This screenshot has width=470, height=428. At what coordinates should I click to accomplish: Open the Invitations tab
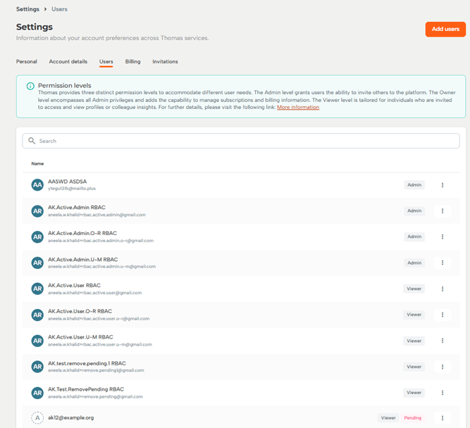pyautogui.click(x=165, y=62)
